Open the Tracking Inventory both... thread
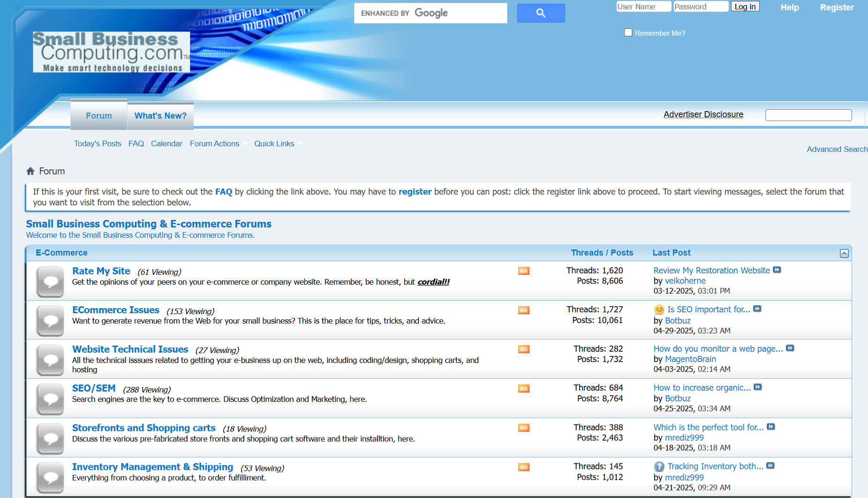 (x=715, y=467)
